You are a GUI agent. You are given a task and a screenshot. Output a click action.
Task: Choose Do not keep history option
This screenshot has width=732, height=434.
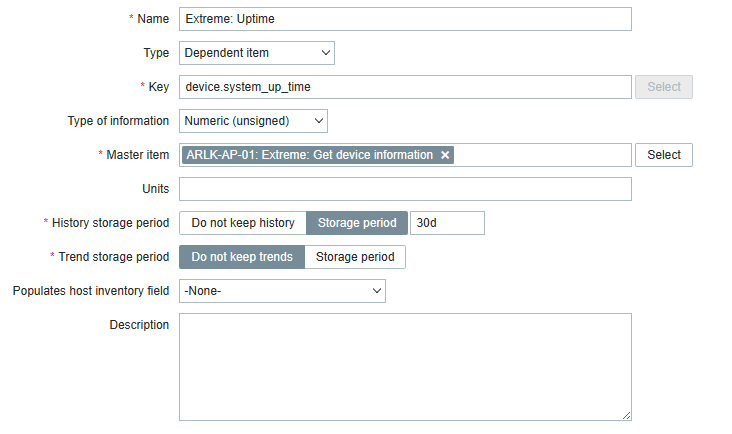(243, 223)
